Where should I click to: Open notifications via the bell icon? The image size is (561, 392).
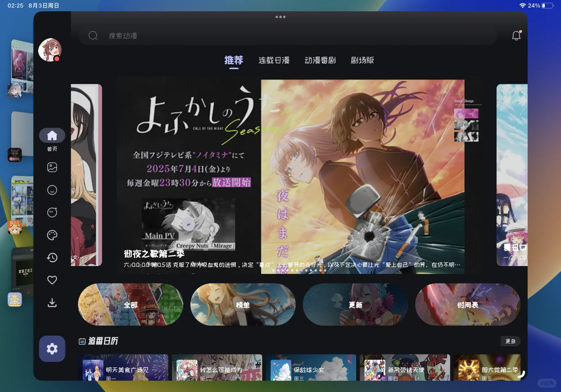point(516,35)
